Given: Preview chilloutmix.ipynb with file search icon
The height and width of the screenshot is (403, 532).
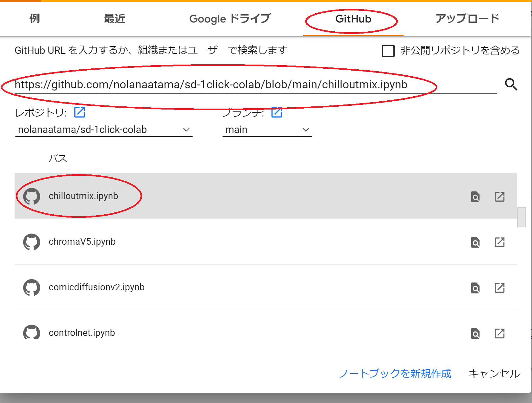Looking at the screenshot, I should coord(475,197).
